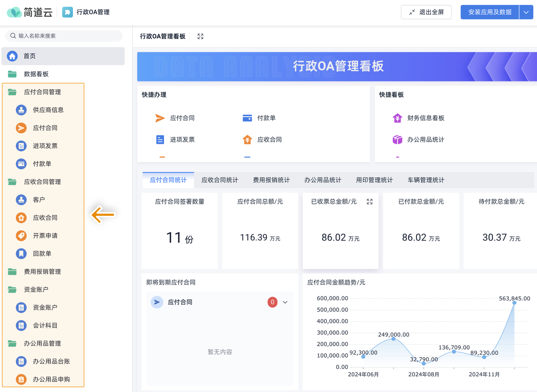
Task: Click the 付款单 quick action icon
Action: [x=247, y=118]
